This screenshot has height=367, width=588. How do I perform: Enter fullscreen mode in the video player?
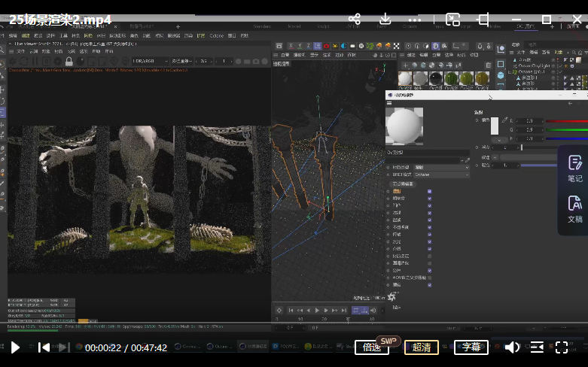[x=561, y=347]
